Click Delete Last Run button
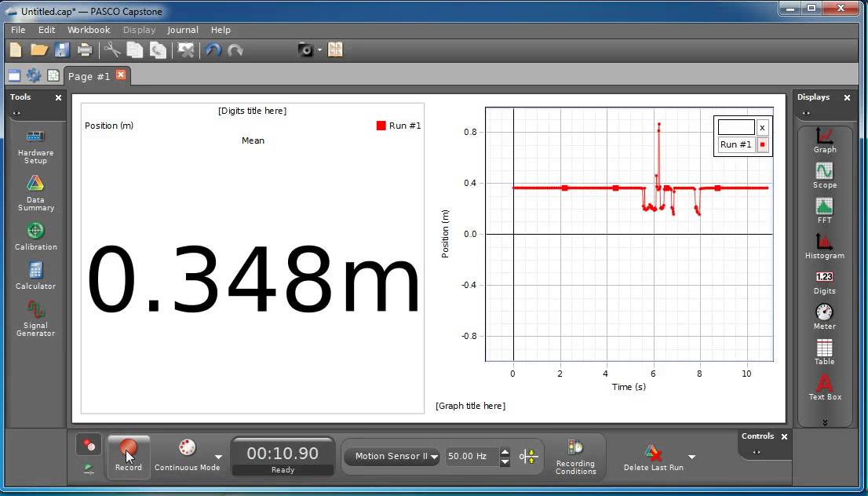The height and width of the screenshot is (496, 868). point(653,458)
